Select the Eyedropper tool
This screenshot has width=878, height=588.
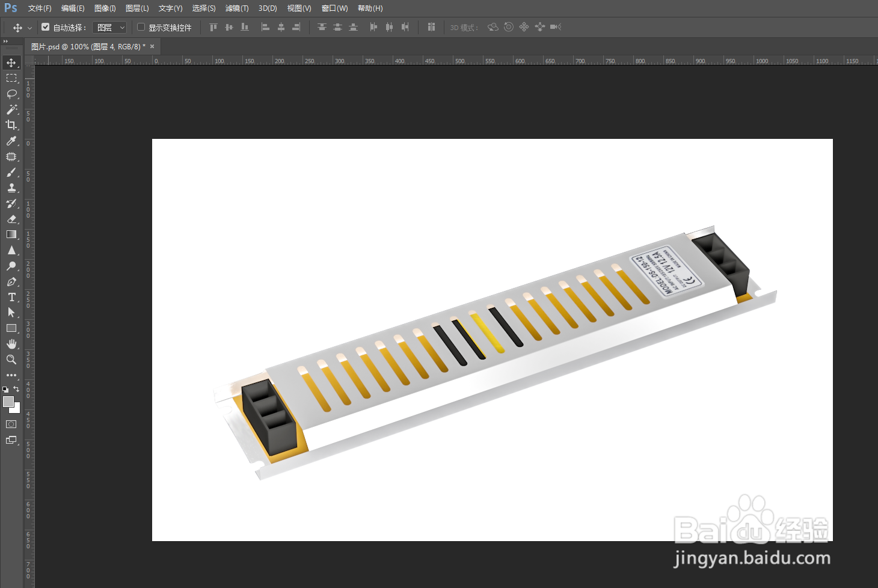pos(11,141)
